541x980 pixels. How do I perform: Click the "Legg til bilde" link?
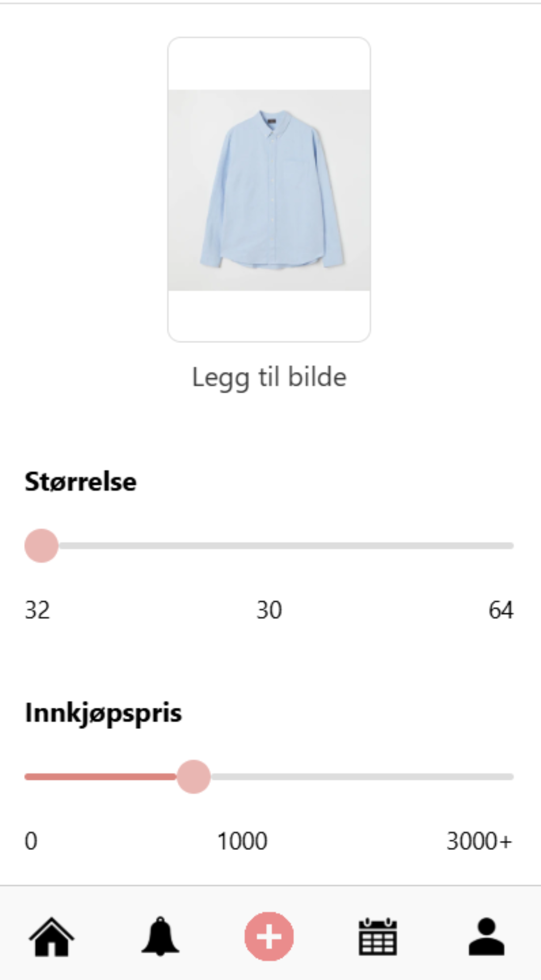point(269,377)
